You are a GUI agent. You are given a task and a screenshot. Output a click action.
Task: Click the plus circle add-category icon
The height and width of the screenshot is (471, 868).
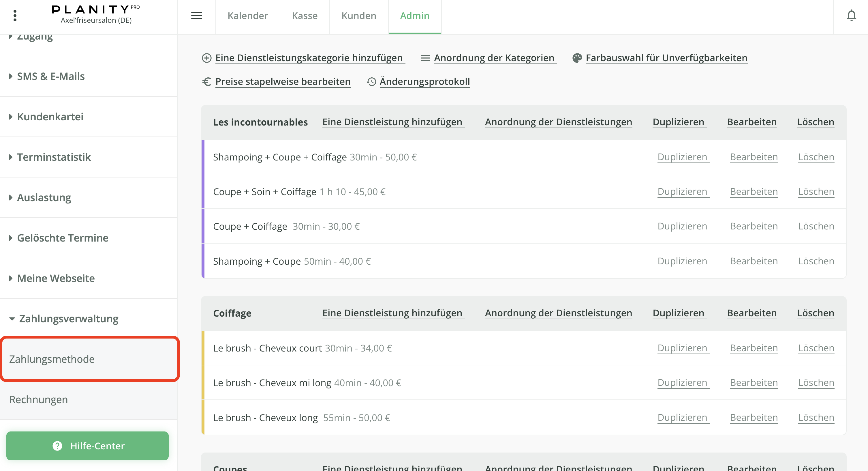point(206,58)
